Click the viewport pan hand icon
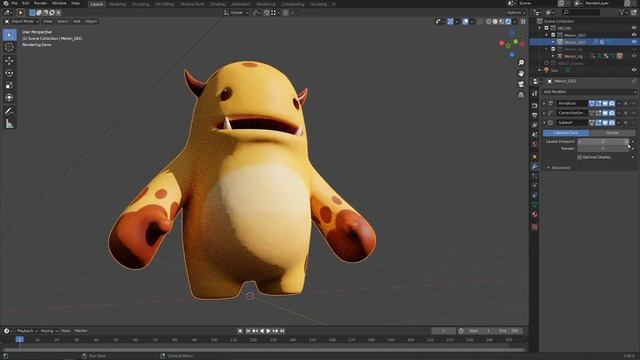Screen dimensions: 640x360 (x=521, y=73)
